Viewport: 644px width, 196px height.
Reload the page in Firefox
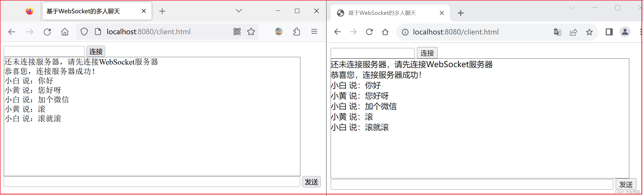tap(47, 32)
